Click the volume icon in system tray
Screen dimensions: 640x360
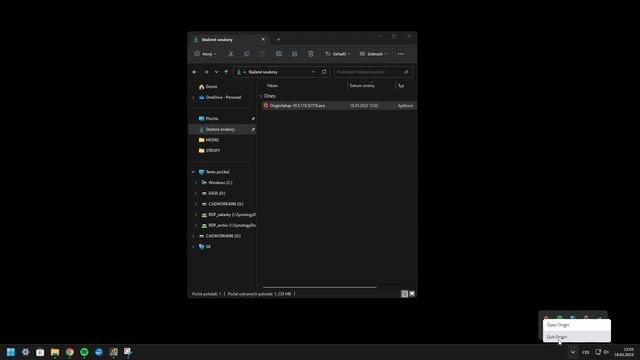606,352
